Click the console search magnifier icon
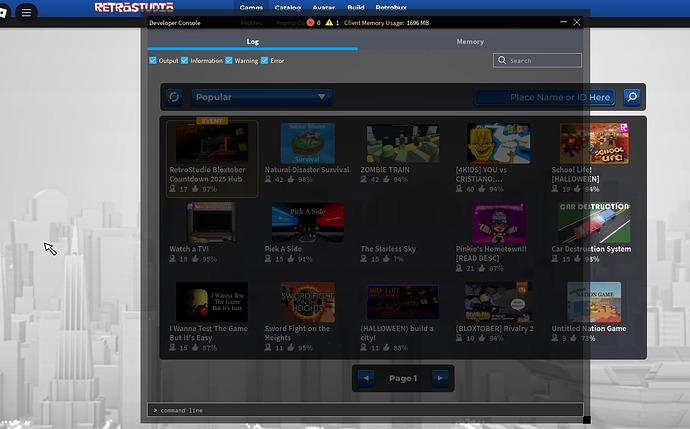This screenshot has width=690, height=429. click(502, 60)
